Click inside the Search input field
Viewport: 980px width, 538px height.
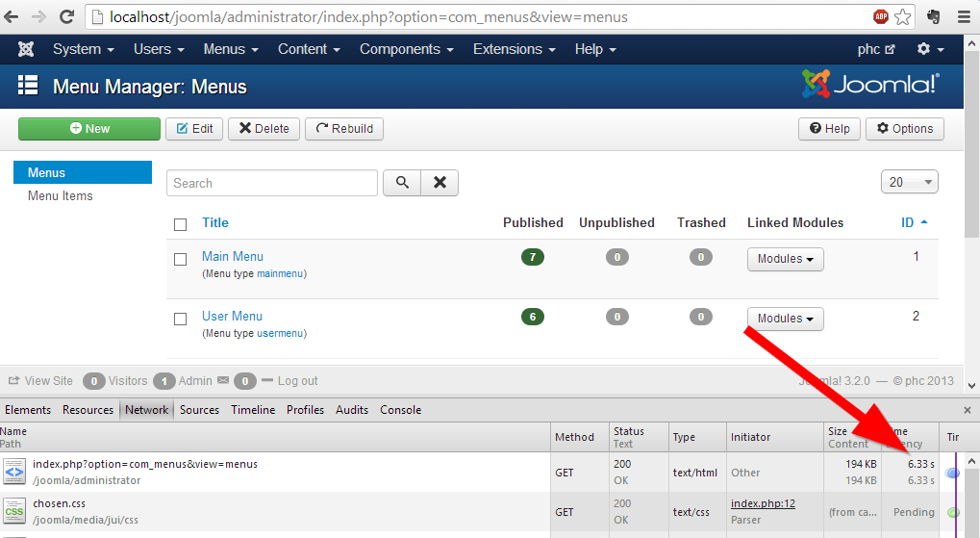(x=272, y=183)
